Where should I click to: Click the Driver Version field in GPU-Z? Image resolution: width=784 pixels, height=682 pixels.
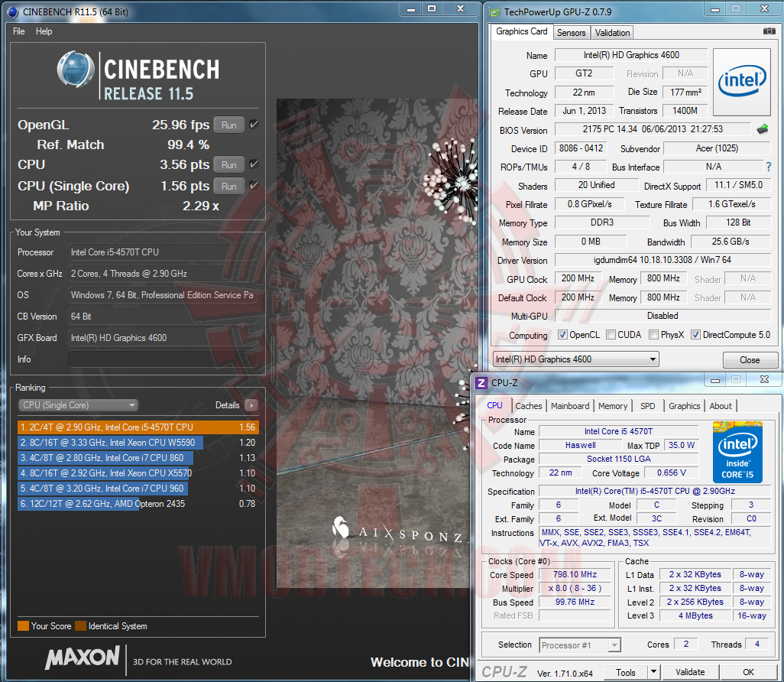pyautogui.click(x=663, y=260)
